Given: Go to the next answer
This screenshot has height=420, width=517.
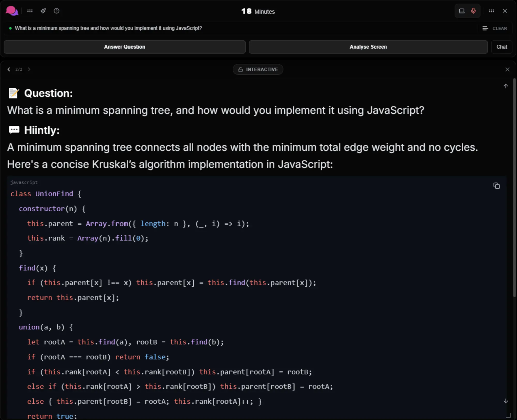Looking at the screenshot, I should [29, 69].
